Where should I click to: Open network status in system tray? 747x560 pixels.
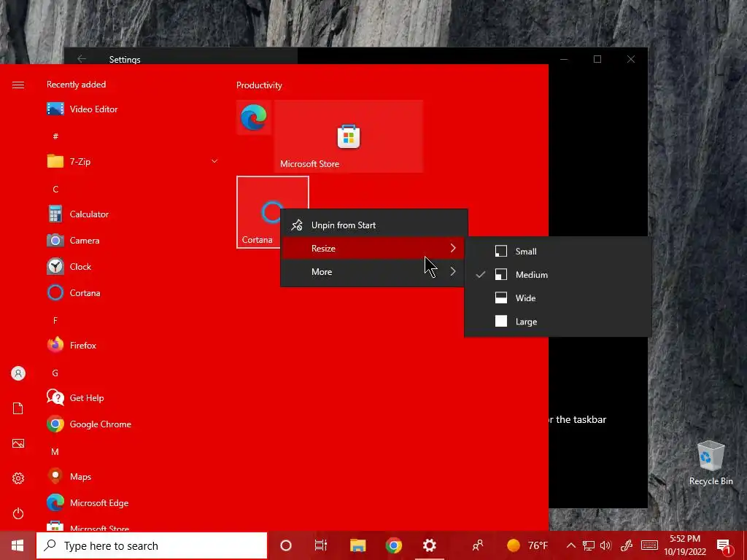point(589,545)
